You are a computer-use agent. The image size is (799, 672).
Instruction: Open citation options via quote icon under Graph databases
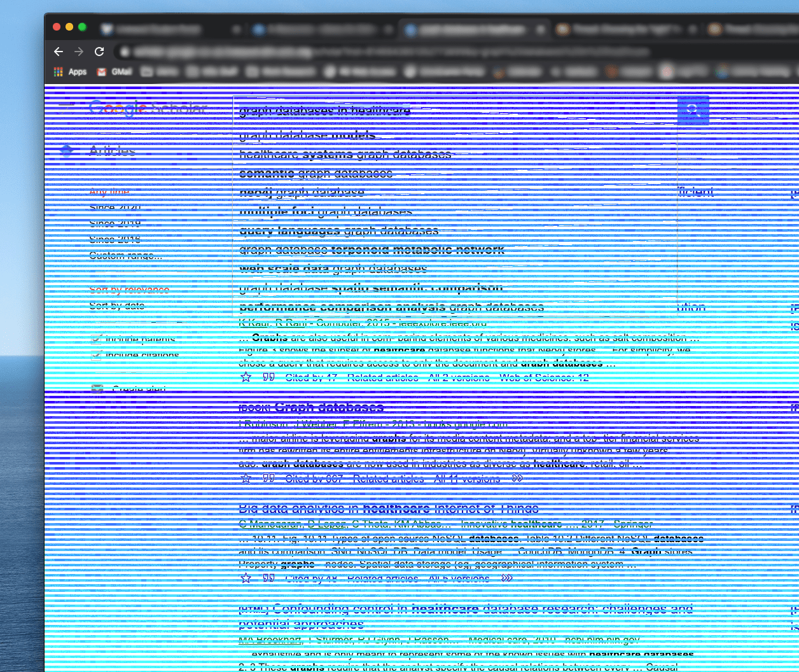267,478
